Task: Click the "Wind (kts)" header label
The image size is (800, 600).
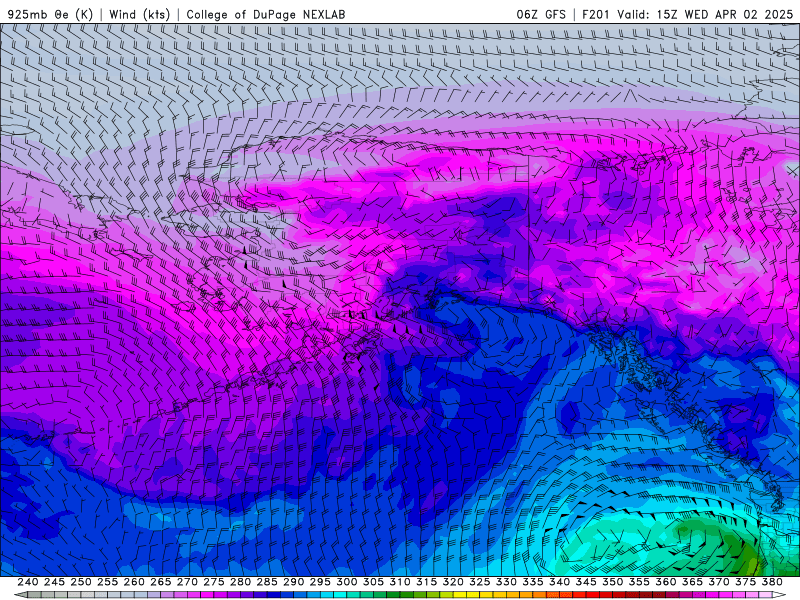Action: point(139,14)
